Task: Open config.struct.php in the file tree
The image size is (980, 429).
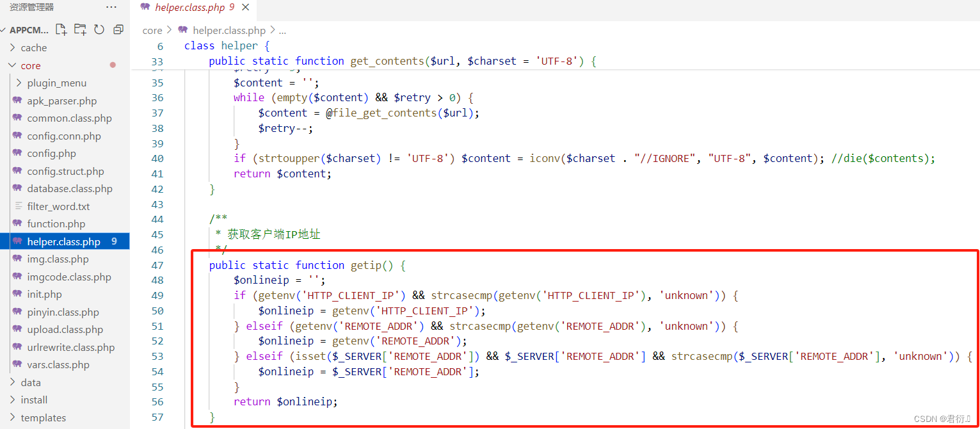Action: tap(65, 171)
